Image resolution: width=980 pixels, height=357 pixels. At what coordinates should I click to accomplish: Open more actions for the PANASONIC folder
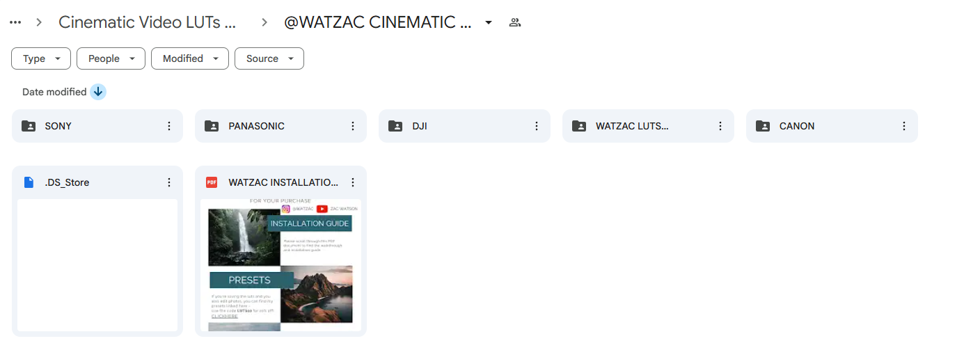353,126
